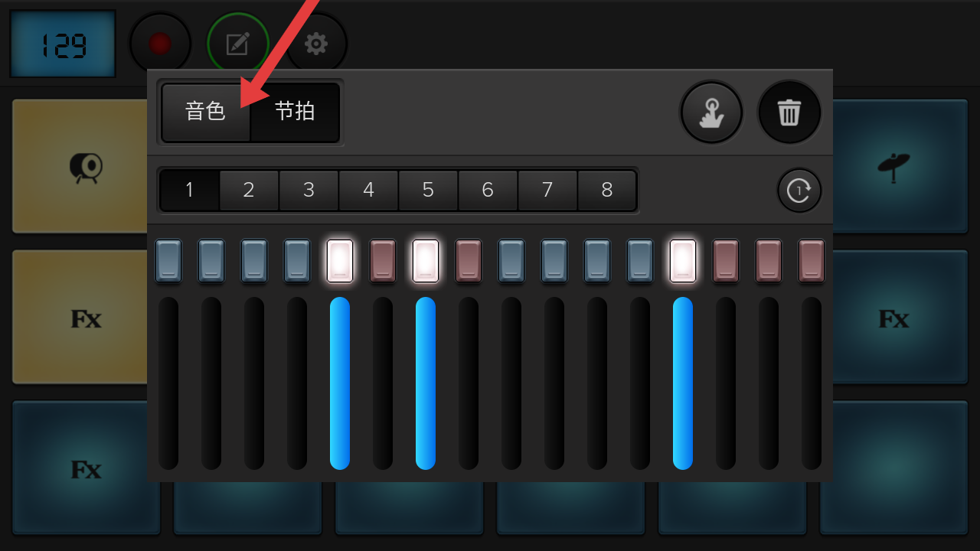980x551 pixels.
Task: Enable the last red step button
Action: (812, 260)
